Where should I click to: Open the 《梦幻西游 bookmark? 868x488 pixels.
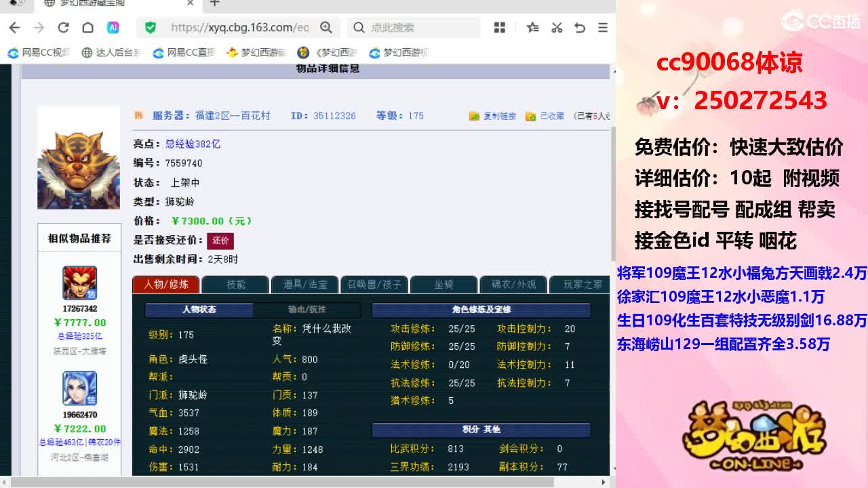coord(328,53)
